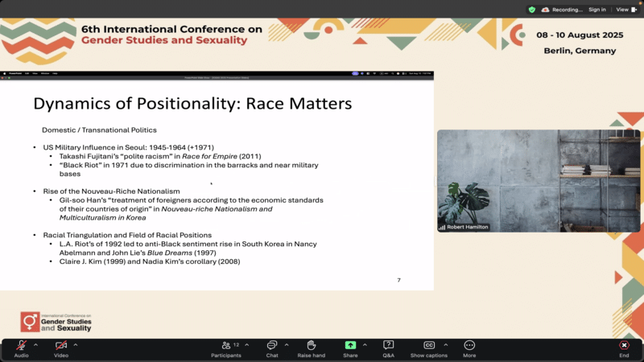The image size is (644, 362).
Task: Toggle Show captions
Action: [429, 345]
